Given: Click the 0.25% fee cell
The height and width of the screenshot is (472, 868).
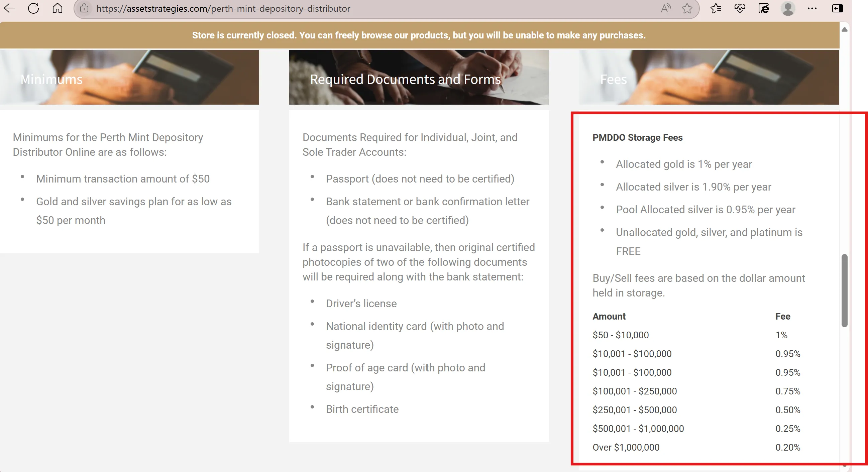Looking at the screenshot, I should (787, 429).
